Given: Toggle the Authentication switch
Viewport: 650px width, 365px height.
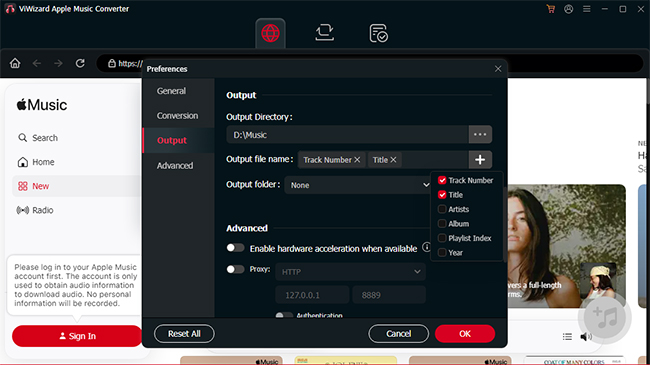Looking at the screenshot, I should [284, 315].
